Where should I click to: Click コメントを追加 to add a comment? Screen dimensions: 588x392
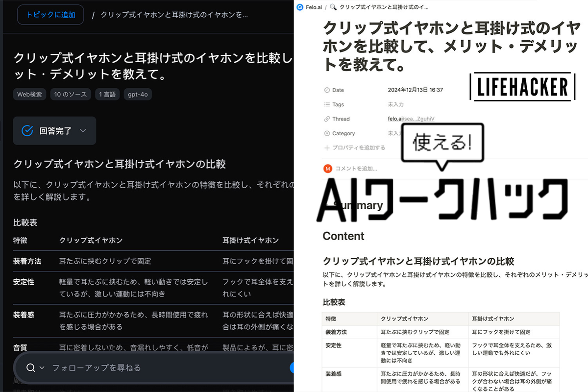[x=353, y=168]
